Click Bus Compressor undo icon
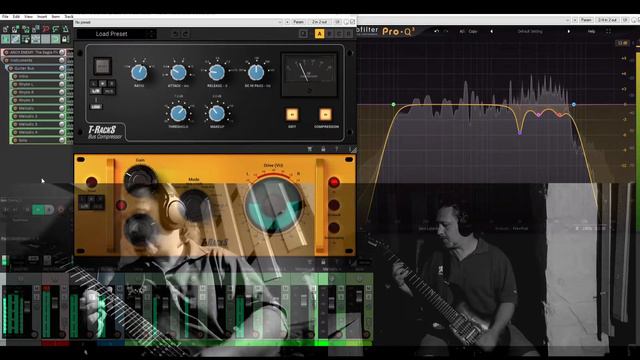The height and width of the screenshot is (360, 640). (x=175, y=34)
